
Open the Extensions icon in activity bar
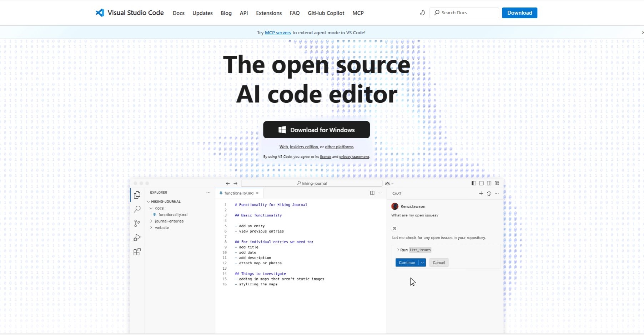point(137,252)
